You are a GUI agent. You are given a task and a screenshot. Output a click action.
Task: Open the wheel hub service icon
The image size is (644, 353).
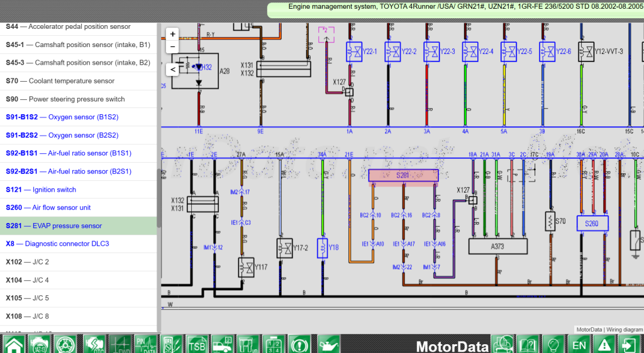click(x=64, y=344)
